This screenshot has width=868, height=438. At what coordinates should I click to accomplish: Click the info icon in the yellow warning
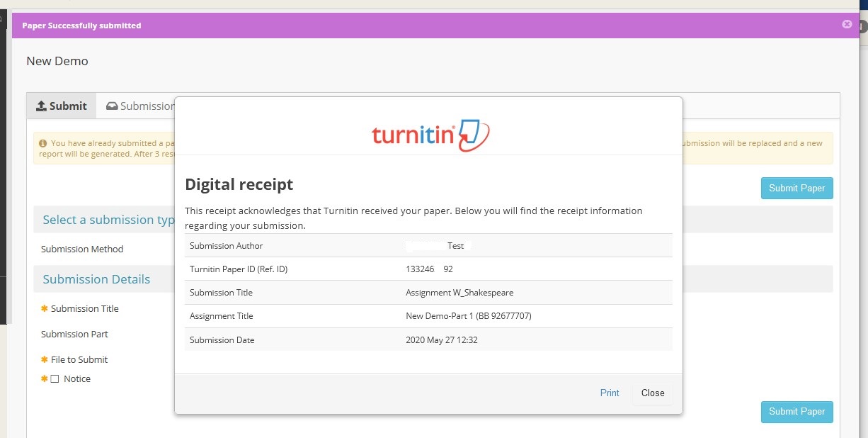click(43, 143)
